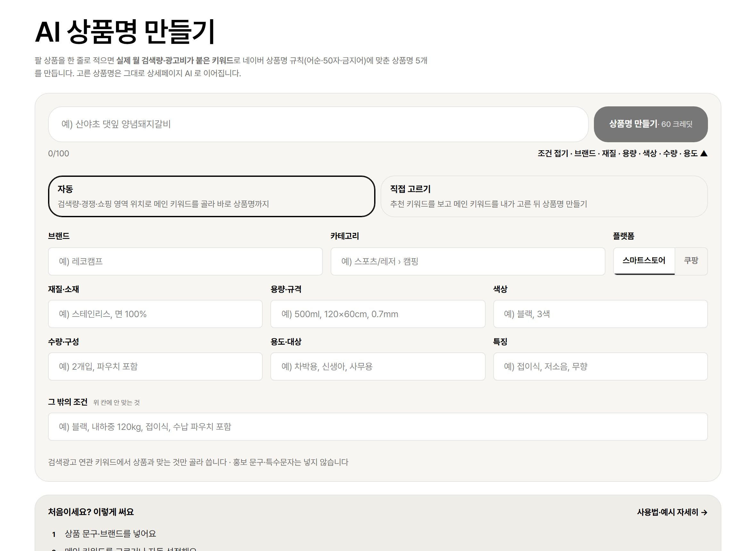Image resolution: width=756 pixels, height=551 pixels.
Task: Click the 0/100 character counter text
Action: (59, 153)
